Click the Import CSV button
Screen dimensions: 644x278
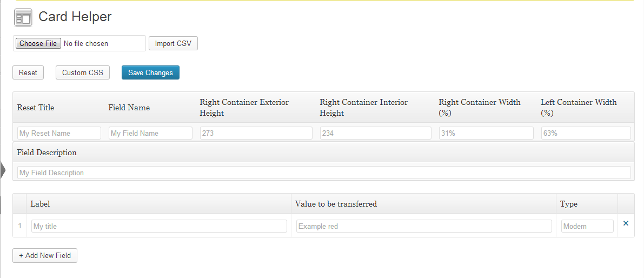pyautogui.click(x=173, y=43)
